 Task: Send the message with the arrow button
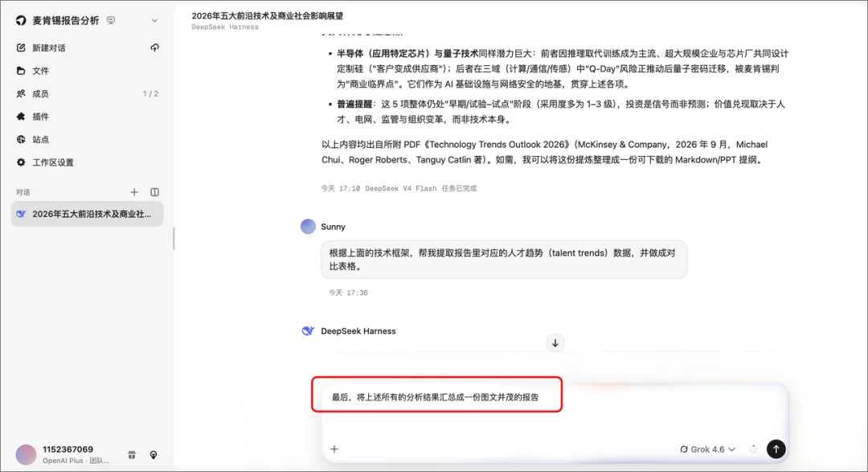click(776, 449)
